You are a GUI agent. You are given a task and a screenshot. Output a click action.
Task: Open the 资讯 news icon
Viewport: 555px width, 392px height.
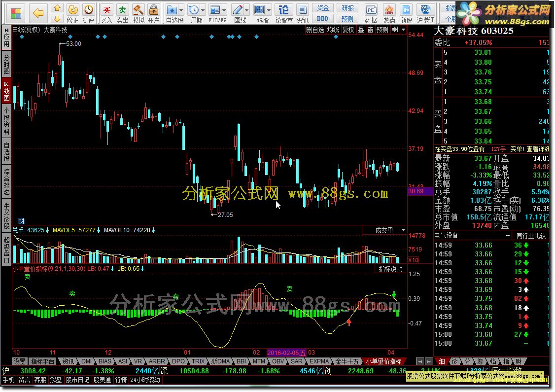pos(303,13)
